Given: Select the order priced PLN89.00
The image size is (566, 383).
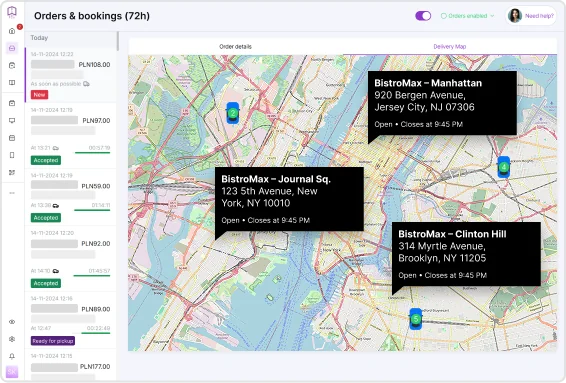Looking at the screenshot, I should click(x=71, y=321).
